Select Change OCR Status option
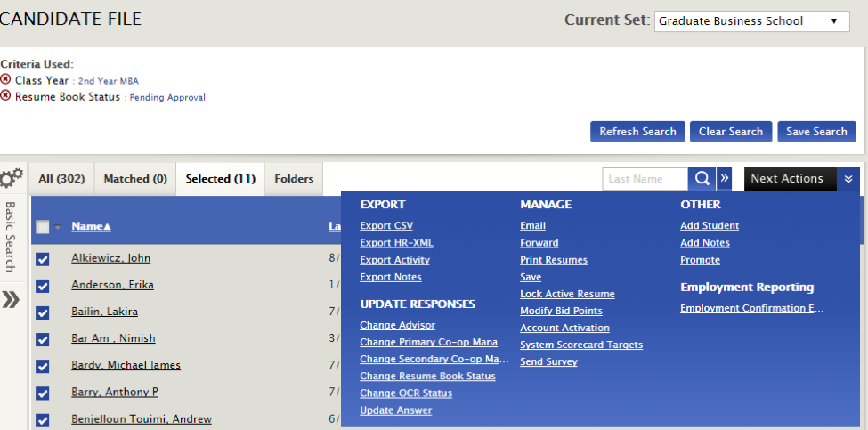The width and height of the screenshot is (868, 430). coord(406,393)
